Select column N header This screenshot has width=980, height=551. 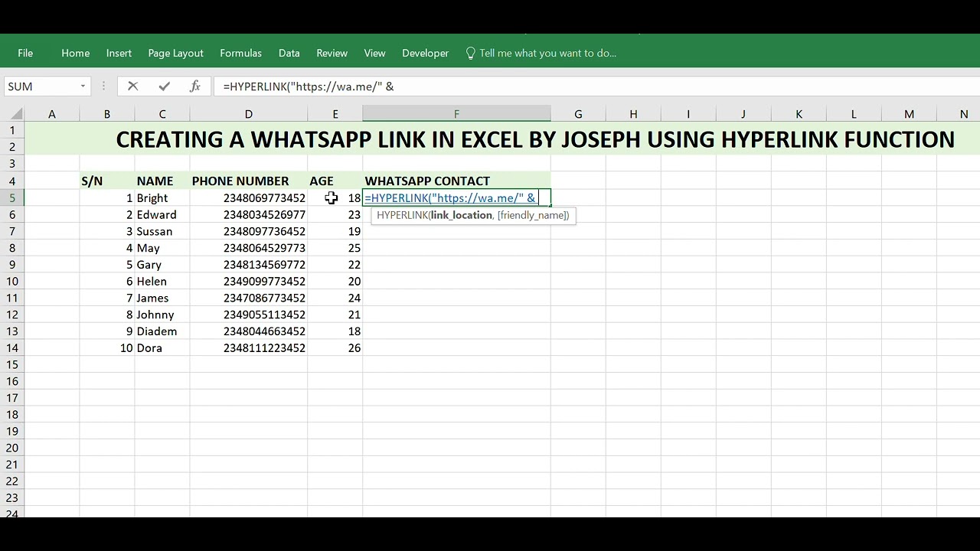963,114
